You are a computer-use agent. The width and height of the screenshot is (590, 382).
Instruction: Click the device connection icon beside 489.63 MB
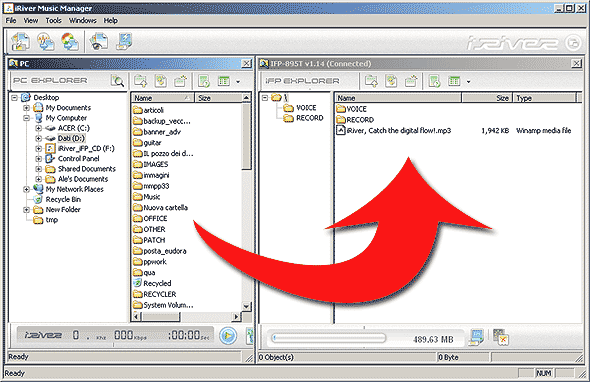coord(476,337)
